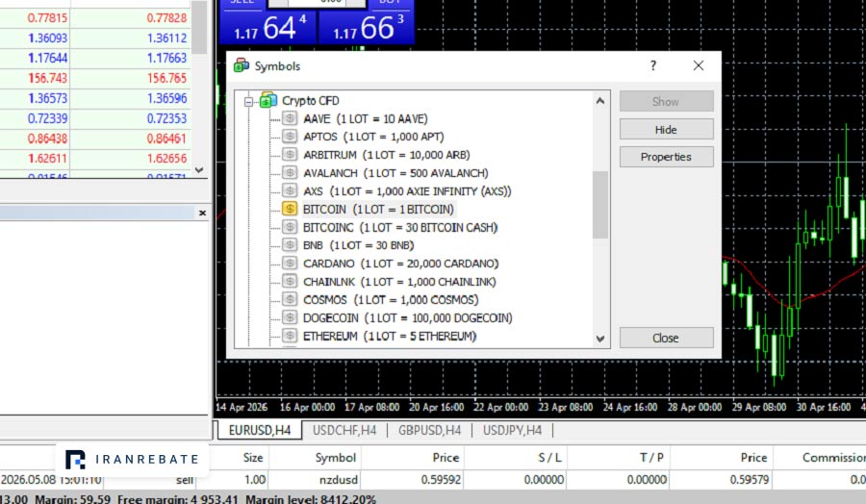This screenshot has height=504, width=866.
Task: Select the CARDANO symbol icon
Action: coord(290,264)
